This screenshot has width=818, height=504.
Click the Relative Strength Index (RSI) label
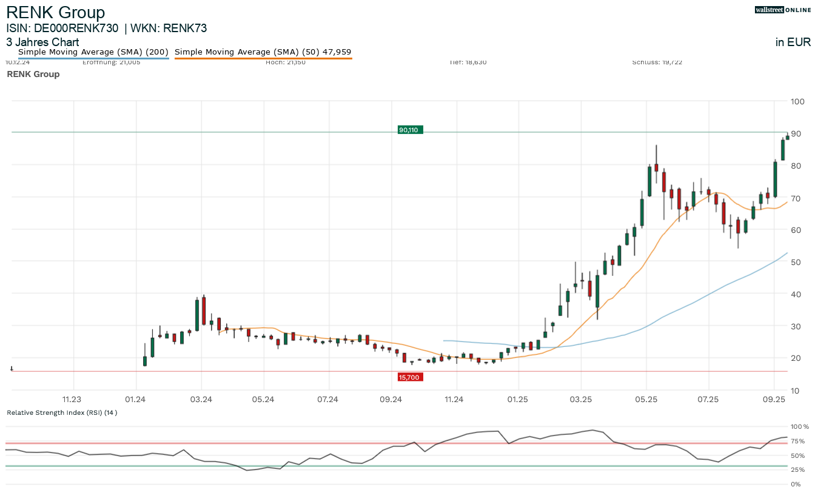(61, 412)
